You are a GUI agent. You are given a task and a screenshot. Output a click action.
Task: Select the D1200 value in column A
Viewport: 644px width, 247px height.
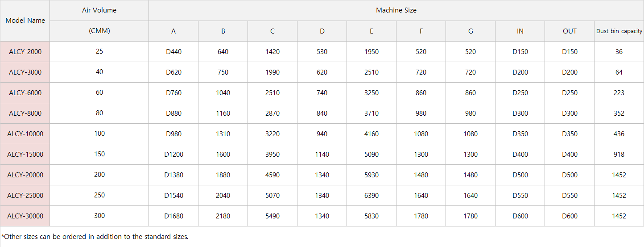tap(173, 155)
